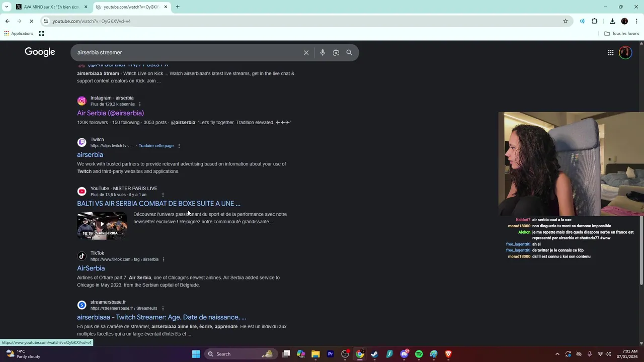Open a new Chrome tab
The image size is (644, 362).
tap(178, 7)
